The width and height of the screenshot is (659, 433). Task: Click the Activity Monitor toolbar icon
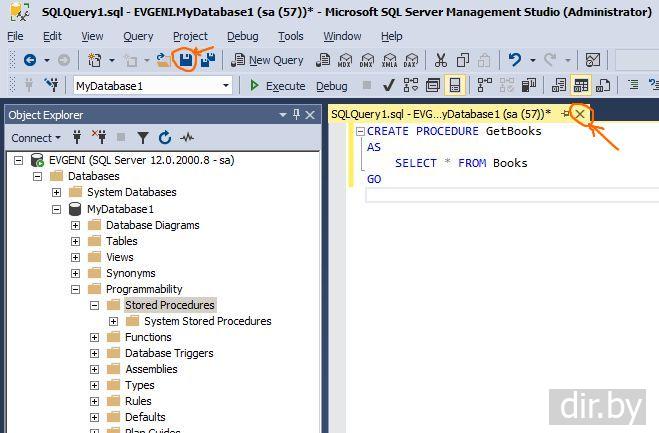click(x=593, y=61)
